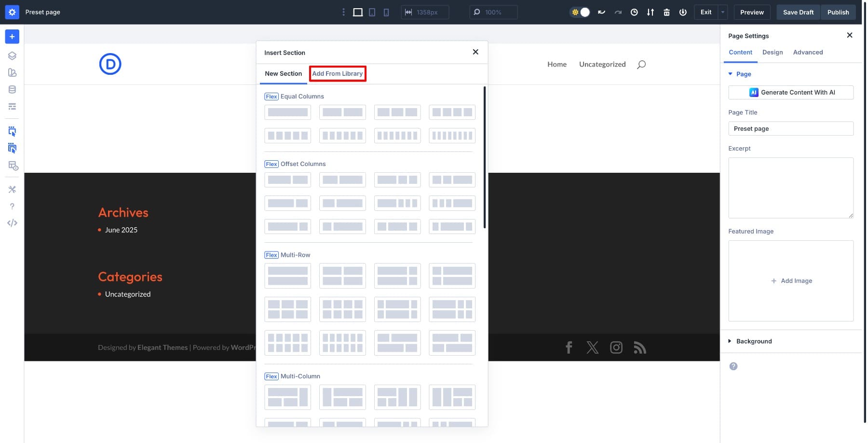Click the trash icon to clear layout
This screenshot has height=443, width=868.
point(666,12)
